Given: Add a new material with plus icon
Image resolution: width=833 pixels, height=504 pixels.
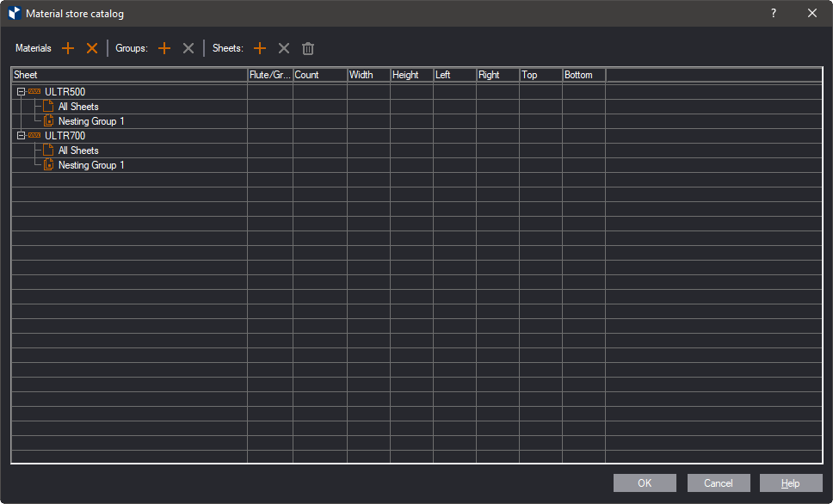Looking at the screenshot, I should point(68,49).
